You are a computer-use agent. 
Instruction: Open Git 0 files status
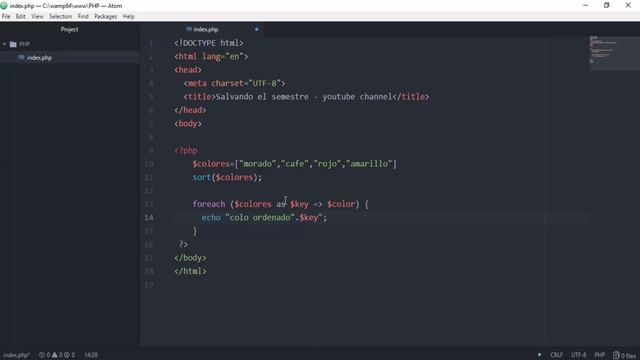point(624,355)
